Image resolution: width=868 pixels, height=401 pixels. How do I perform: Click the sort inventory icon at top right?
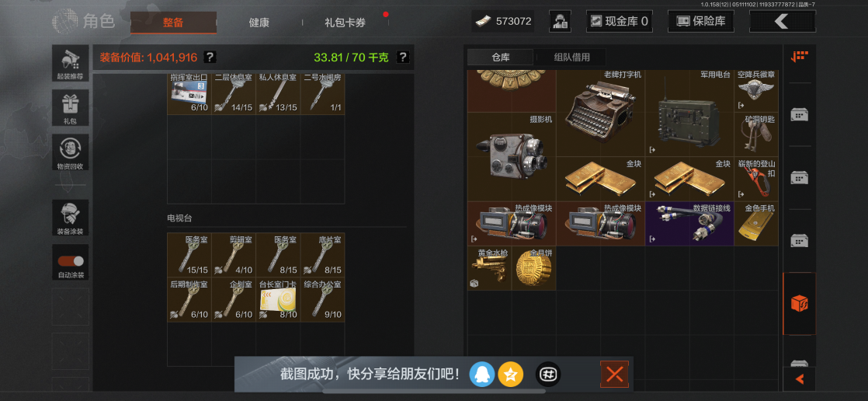click(x=799, y=56)
